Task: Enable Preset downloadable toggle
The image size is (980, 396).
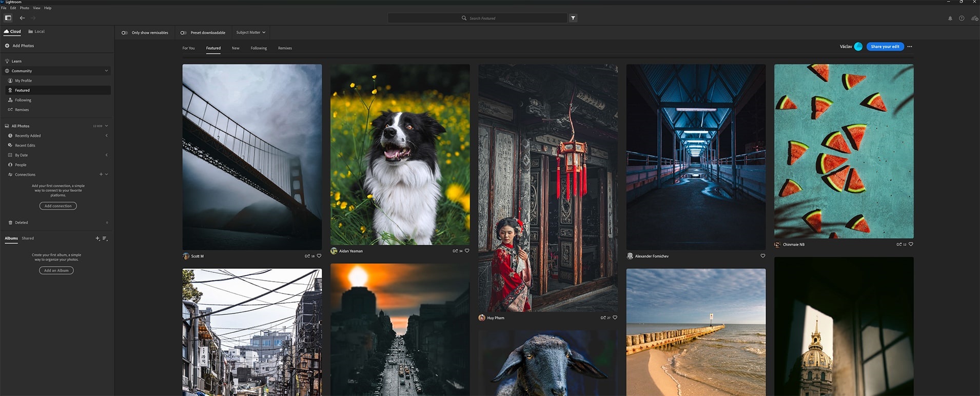Action: [183, 33]
